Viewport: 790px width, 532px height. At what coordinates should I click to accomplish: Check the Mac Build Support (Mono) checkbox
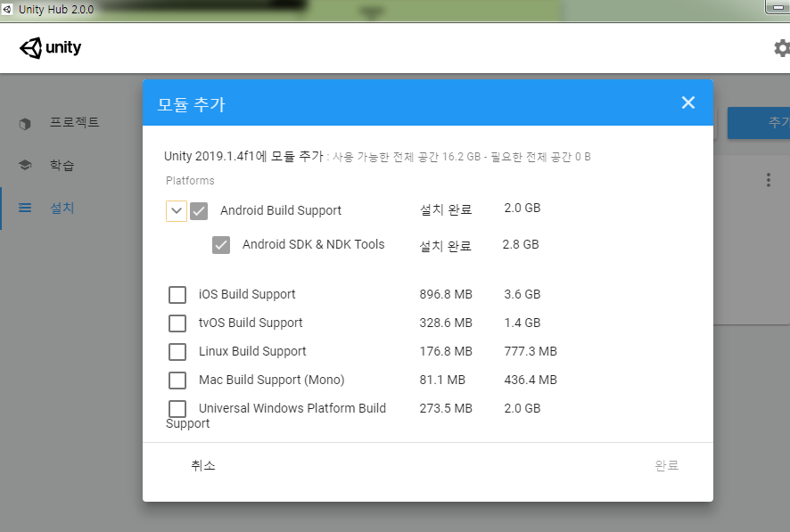[177, 380]
